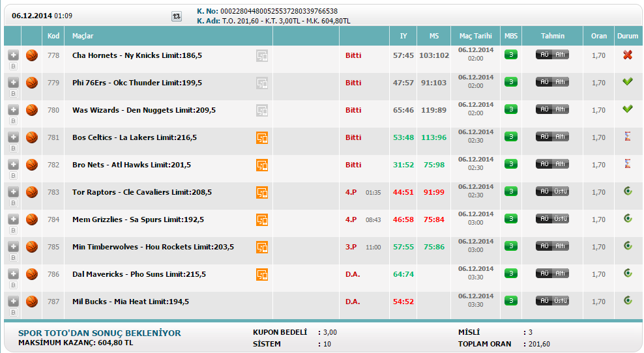Click basketball icon for match code 783
Screen dimensions: 644x353
coord(32,192)
